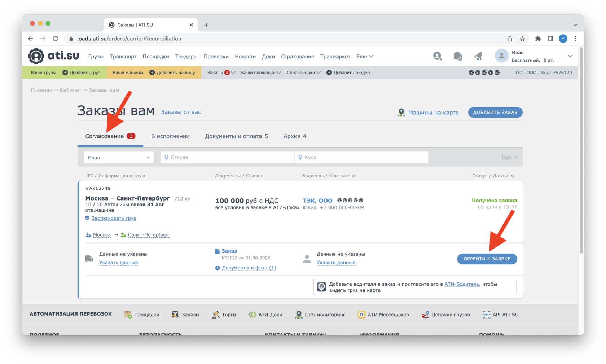Viewport: 606px width, 364px height.
Task: Open the megaphone notifications icon
Action: click(x=478, y=56)
